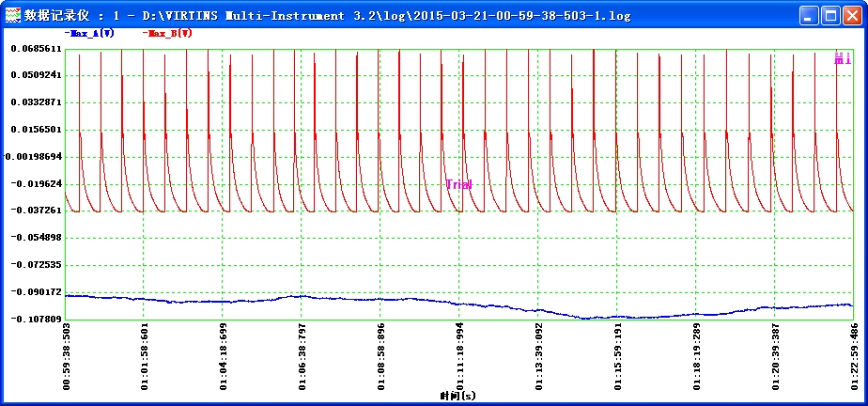This screenshot has width=868, height=406.
Task: Click the y-axis value -0.107809
Action: [36, 319]
